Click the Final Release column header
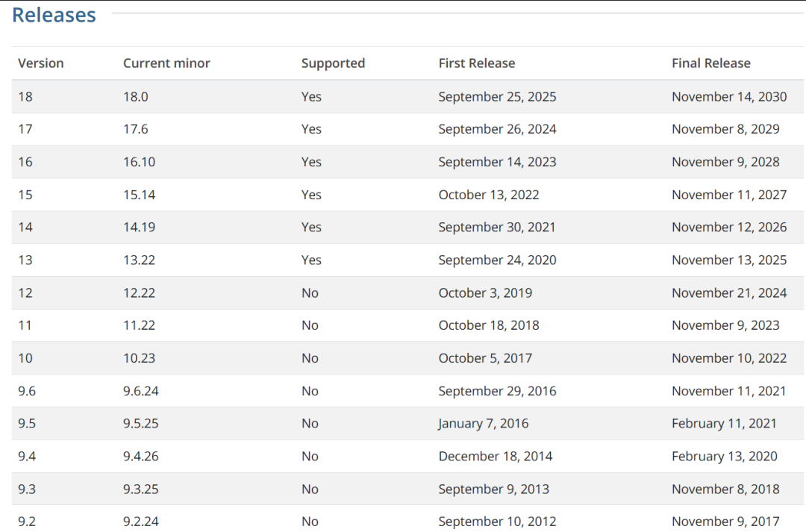 tap(710, 63)
